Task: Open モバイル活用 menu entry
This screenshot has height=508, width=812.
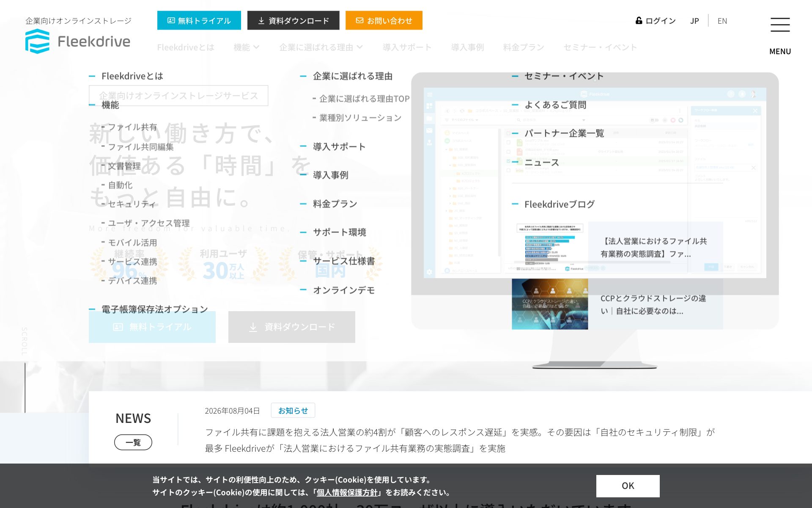Action: coord(132,243)
